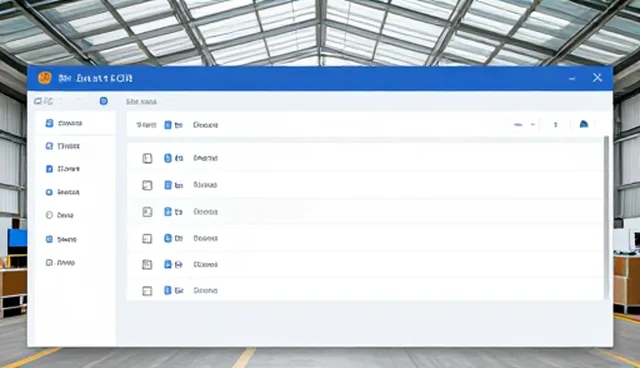This screenshot has height=368, width=640.
Task: Click the blue round icon in the sidebar header
Action: (104, 101)
